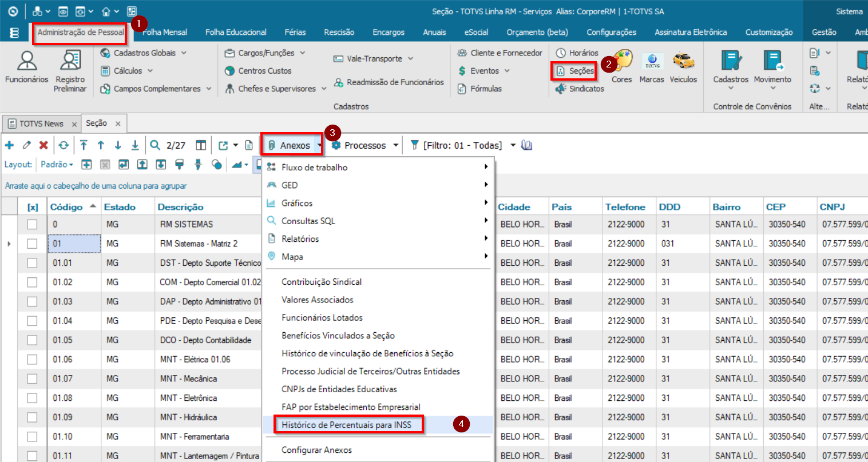868x462 pixels.
Task: Tick the checkbox for row 01.07
Action: tap(32, 379)
